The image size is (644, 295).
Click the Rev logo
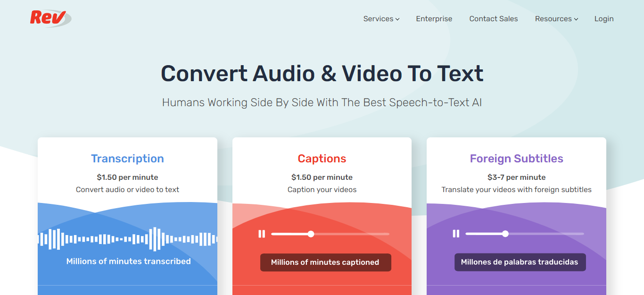pos(50,18)
